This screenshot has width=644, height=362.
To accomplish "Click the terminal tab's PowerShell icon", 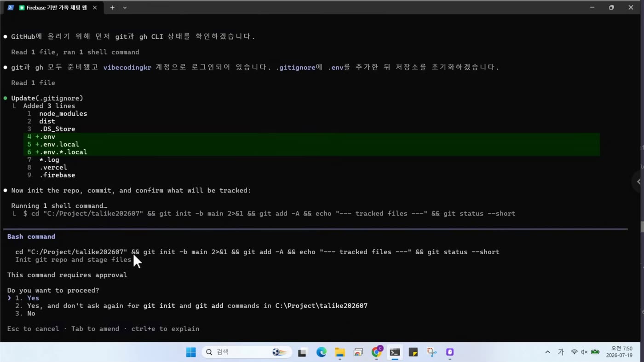I will click(11, 8).
